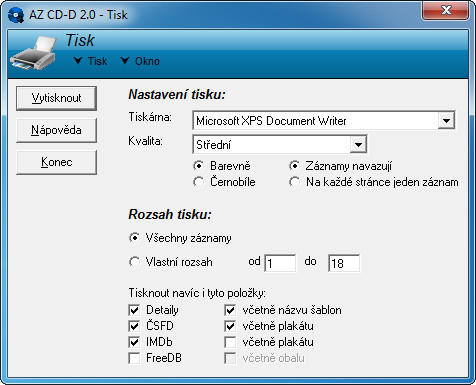Select the Barevně radio button

[199, 166]
